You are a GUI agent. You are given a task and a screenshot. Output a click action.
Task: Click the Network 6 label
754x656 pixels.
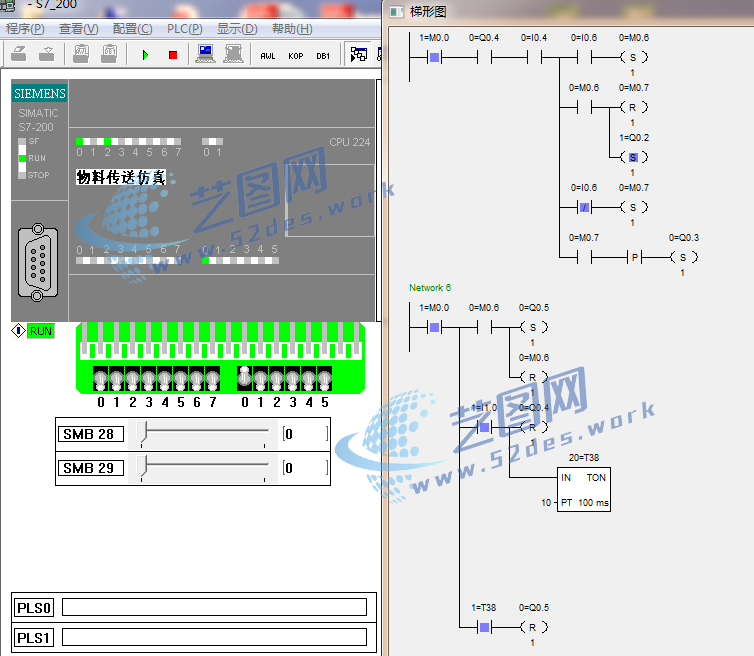click(430, 288)
